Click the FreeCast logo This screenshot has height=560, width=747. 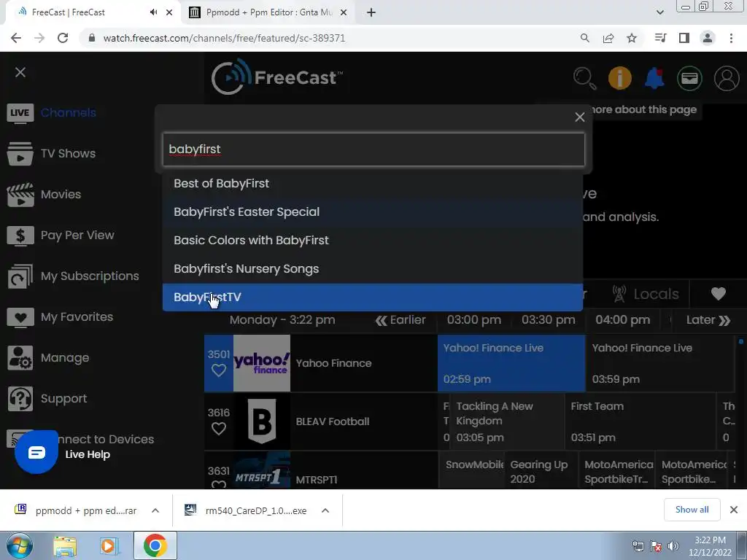pyautogui.click(x=276, y=77)
